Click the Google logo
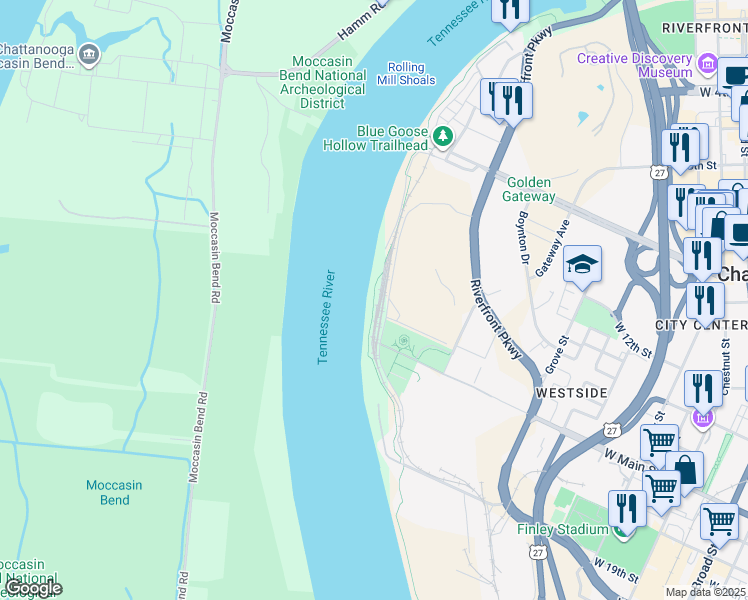 coord(34,589)
